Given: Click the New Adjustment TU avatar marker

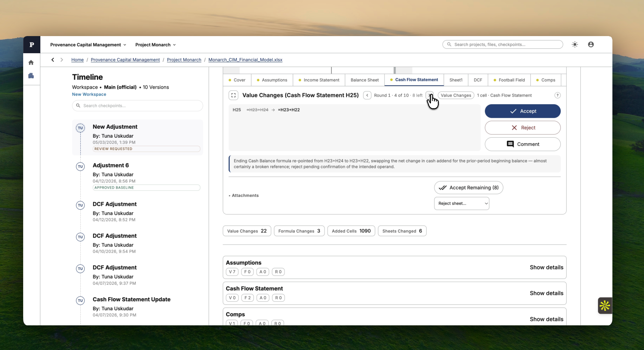Looking at the screenshot, I should tap(80, 128).
